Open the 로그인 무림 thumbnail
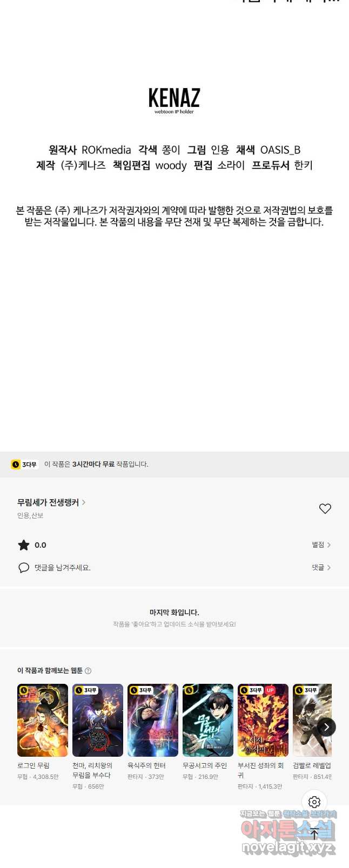349x868 pixels. pos(43,720)
